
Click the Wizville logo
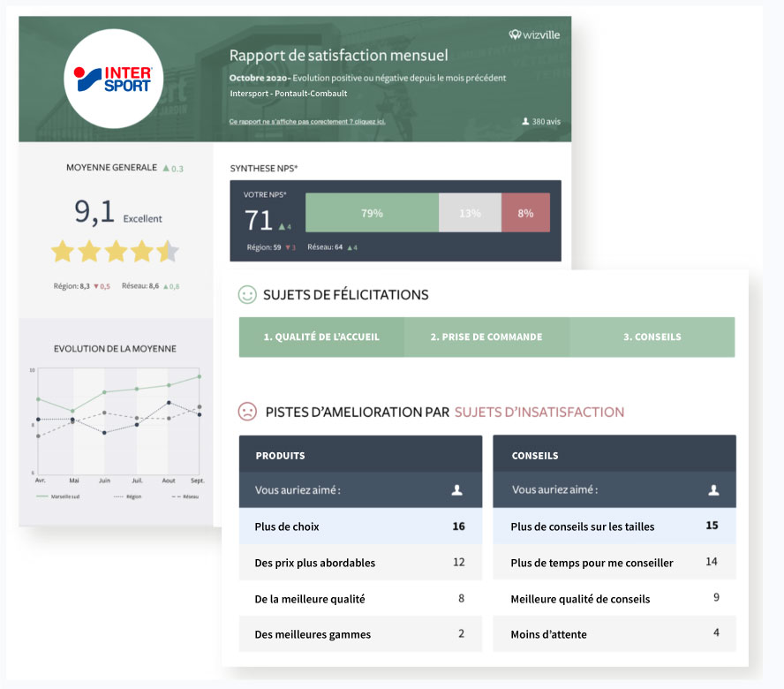coord(534,34)
